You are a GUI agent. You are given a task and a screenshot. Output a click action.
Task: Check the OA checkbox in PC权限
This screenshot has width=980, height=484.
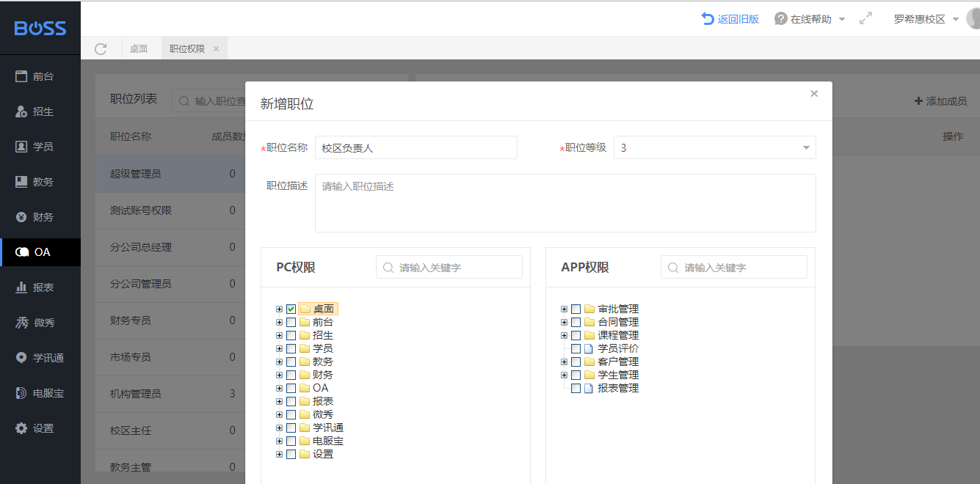pos(291,388)
